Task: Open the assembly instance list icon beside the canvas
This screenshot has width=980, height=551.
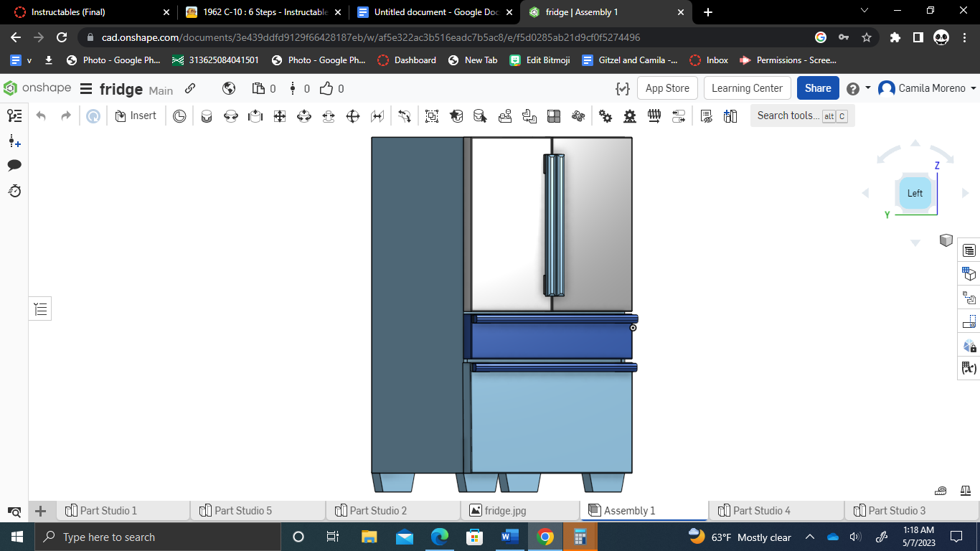Action: click(39, 309)
